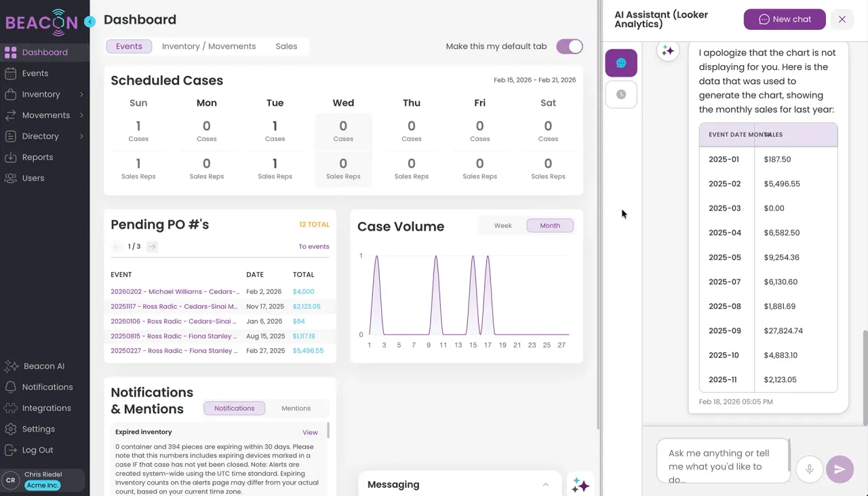Open chat history via the clock icon
The image size is (868, 496).
(620, 94)
